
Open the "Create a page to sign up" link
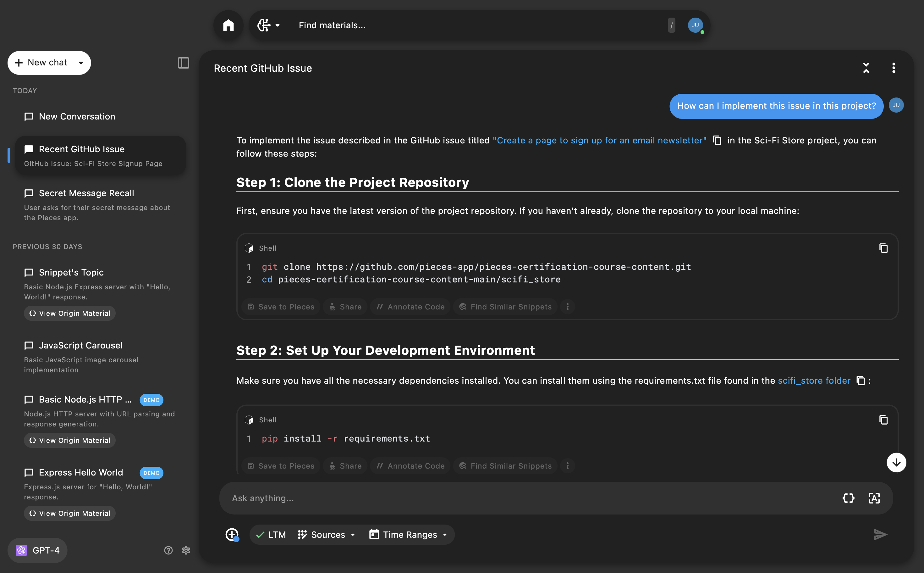(599, 140)
